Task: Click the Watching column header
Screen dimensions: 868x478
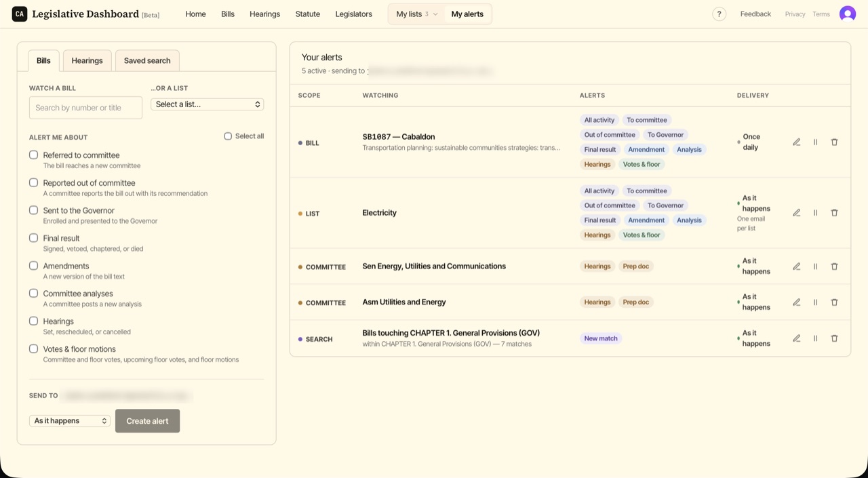Action: tap(380, 96)
